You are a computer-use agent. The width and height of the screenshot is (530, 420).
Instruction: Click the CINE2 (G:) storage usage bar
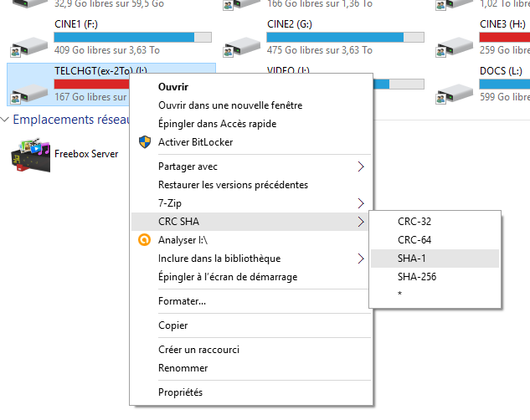345,37
